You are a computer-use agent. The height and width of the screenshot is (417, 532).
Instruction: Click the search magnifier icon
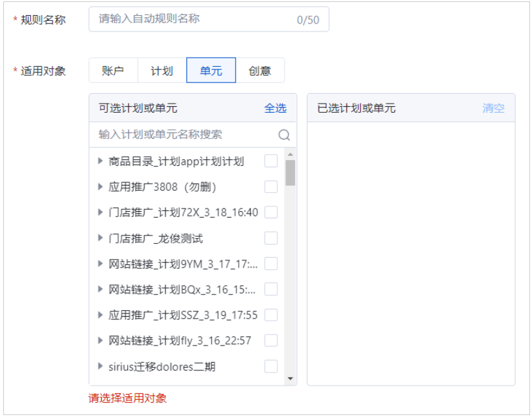coord(283,134)
